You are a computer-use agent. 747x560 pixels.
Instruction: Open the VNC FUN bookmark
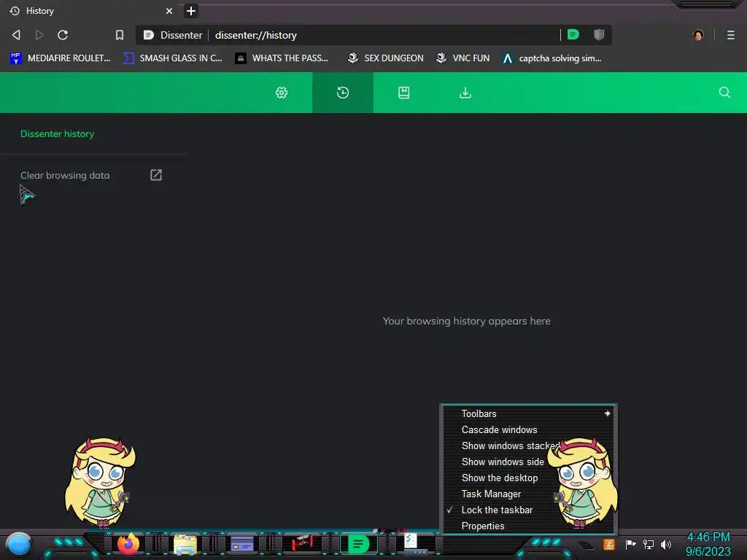point(463,58)
